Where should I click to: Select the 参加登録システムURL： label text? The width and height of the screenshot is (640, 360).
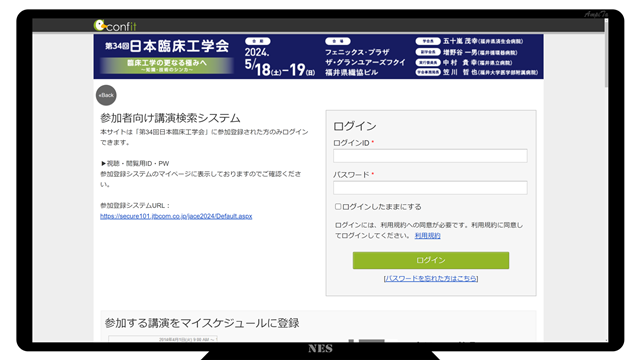click(x=136, y=205)
